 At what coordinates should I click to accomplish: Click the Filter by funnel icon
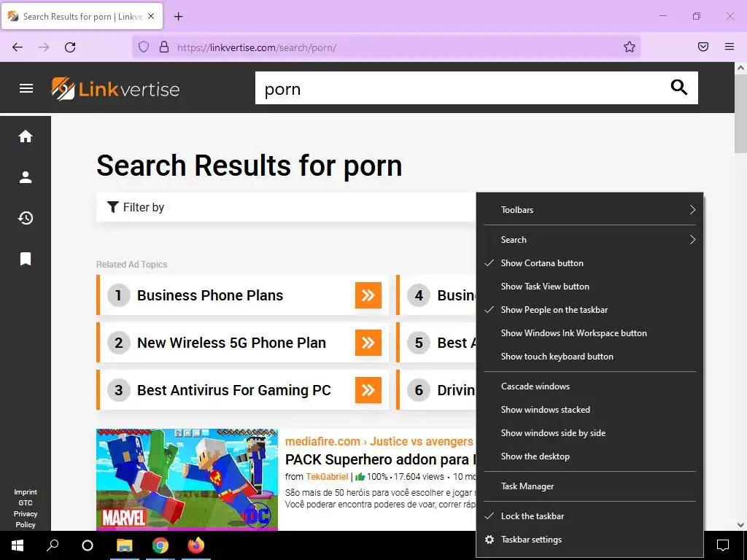tap(112, 207)
